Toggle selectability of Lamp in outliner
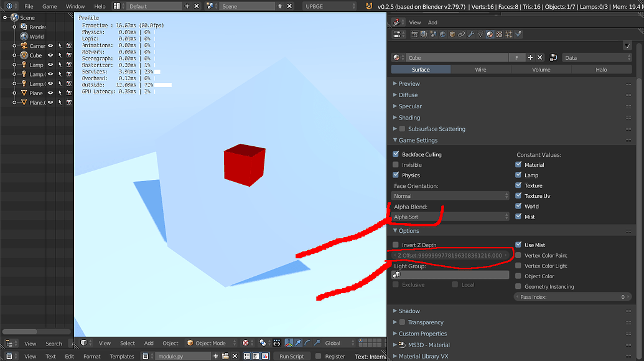Screen dimensions: 644x361 tap(60, 65)
